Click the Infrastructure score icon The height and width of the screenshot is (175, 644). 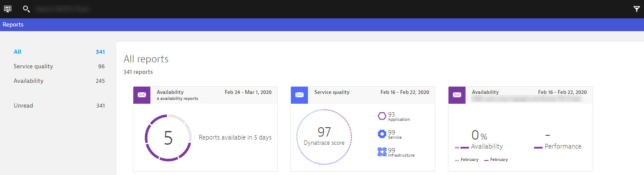pos(382,152)
